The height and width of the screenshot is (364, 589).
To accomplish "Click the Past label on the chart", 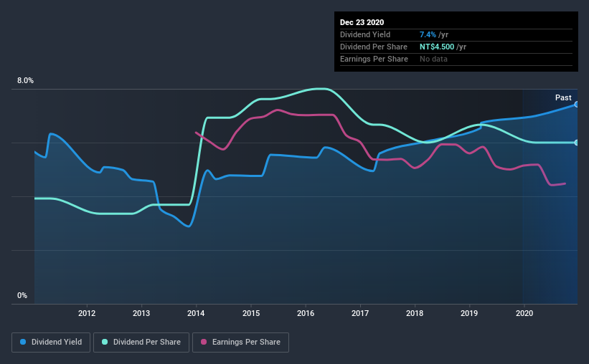I will (563, 97).
